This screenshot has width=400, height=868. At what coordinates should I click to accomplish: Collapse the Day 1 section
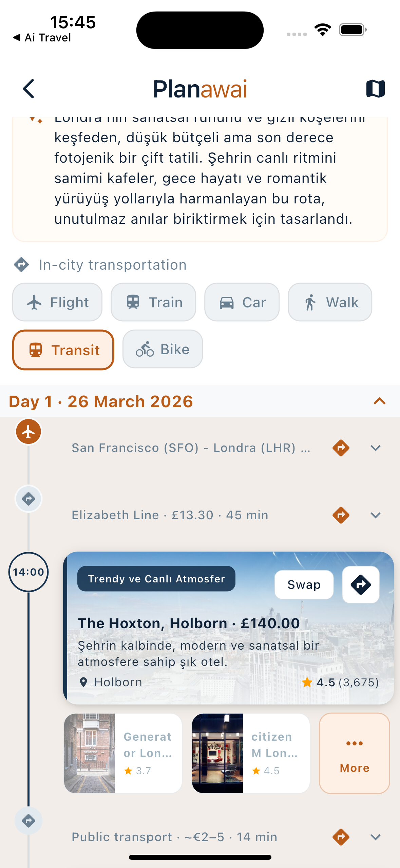(379, 401)
